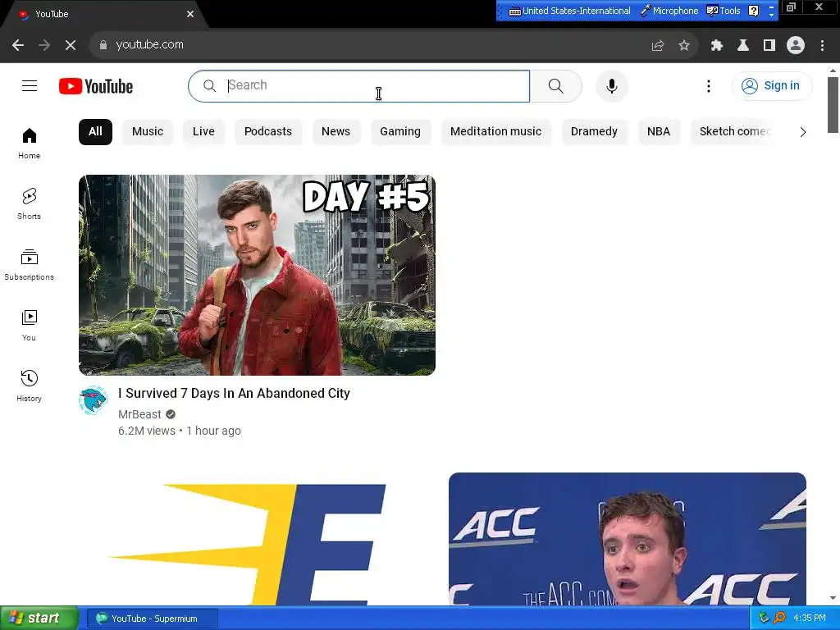
Task: Click United States-International keyboard layout
Action: 569,11
